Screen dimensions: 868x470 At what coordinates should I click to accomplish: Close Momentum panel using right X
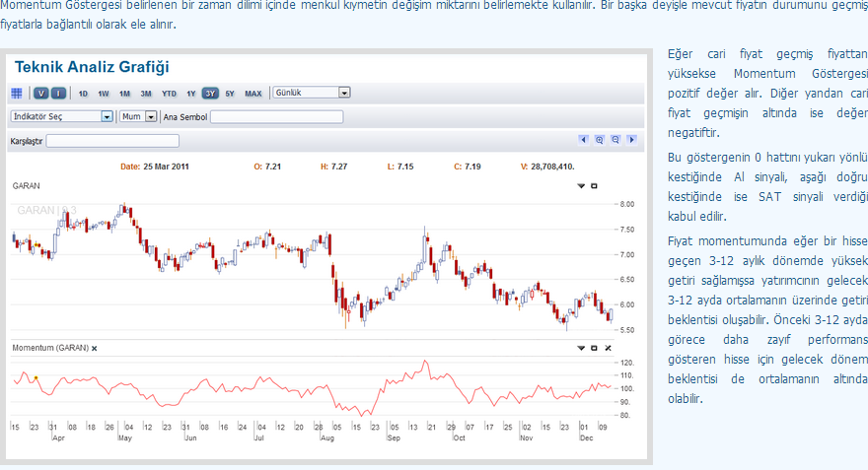click(x=608, y=349)
